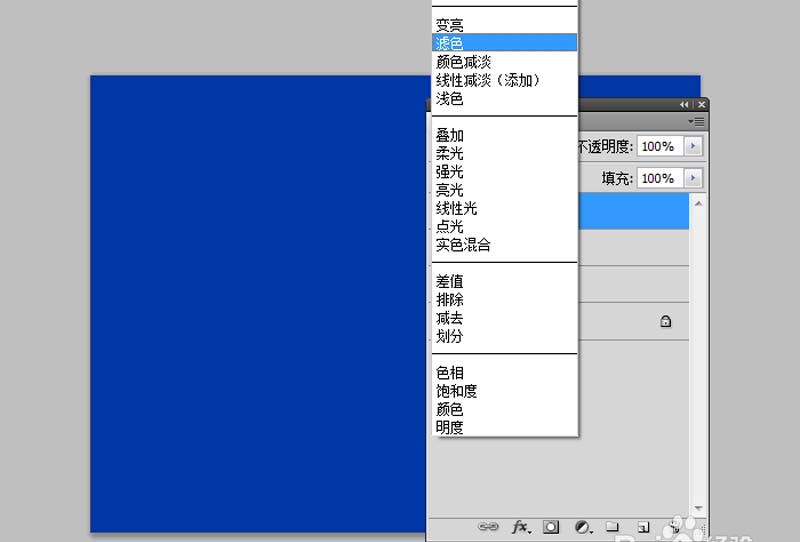This screenshot has width=800, height=542.
Task: Open the 填充 slider arrow
Action: [x=693, y=178]
